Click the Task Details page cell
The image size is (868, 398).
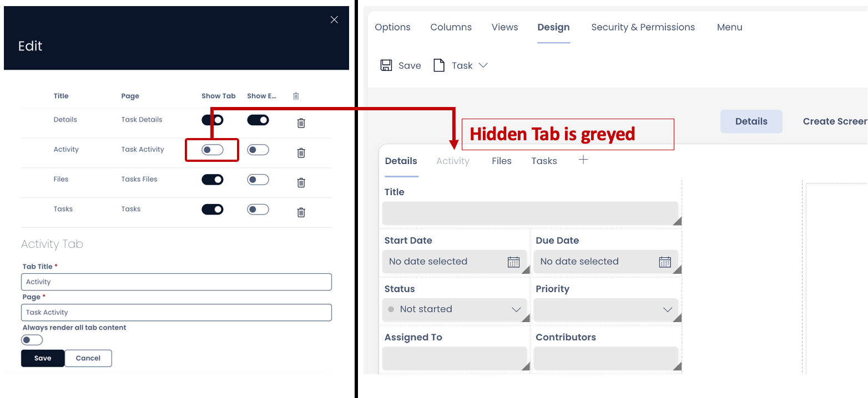click(x=142, y=120)
